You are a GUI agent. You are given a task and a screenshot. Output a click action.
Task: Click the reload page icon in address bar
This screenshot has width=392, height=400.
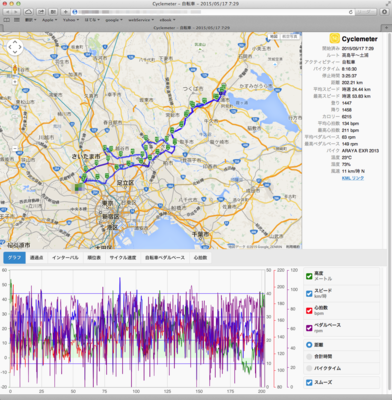(x=351, y=12)
